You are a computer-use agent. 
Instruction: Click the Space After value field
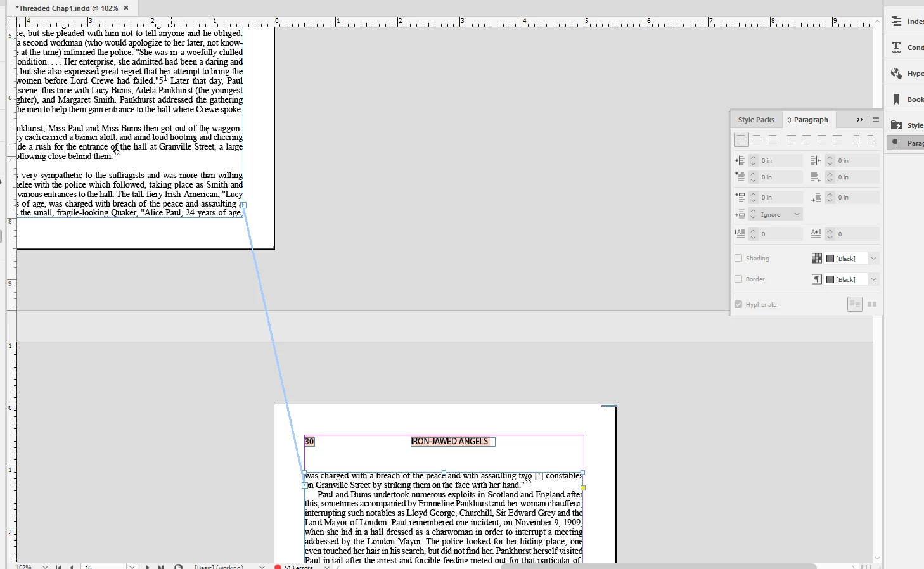[x=857, y=198]
